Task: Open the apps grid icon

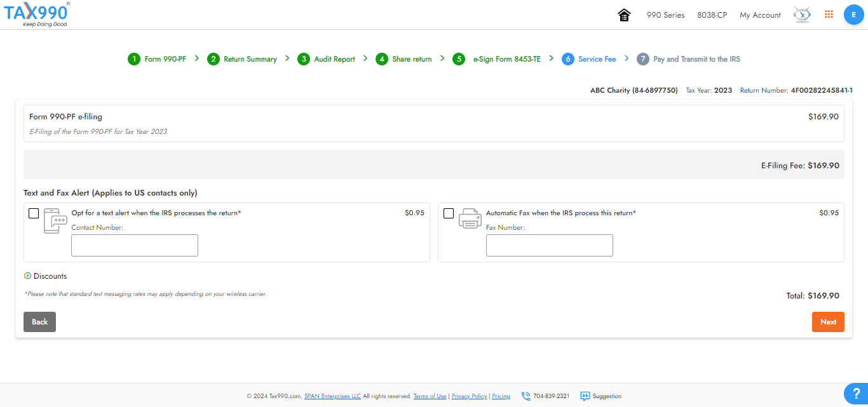Action: tap(829, 15)
